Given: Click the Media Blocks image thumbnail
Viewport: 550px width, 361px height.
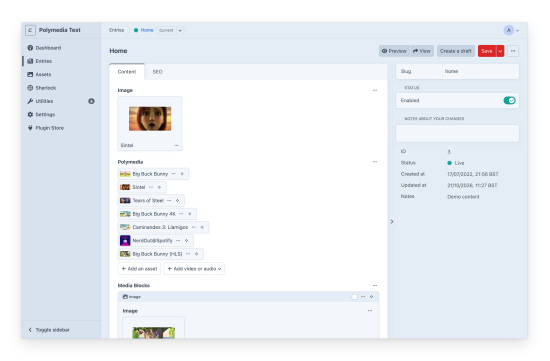Looking at the screenshot, I should [154, 333].
